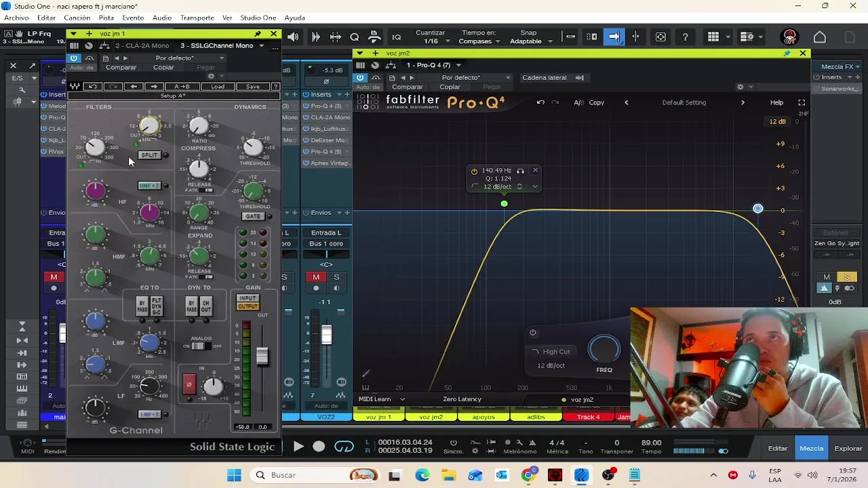Mute the VOZ2 mixer channel
The image size is (868, 488).
(316, 277)
